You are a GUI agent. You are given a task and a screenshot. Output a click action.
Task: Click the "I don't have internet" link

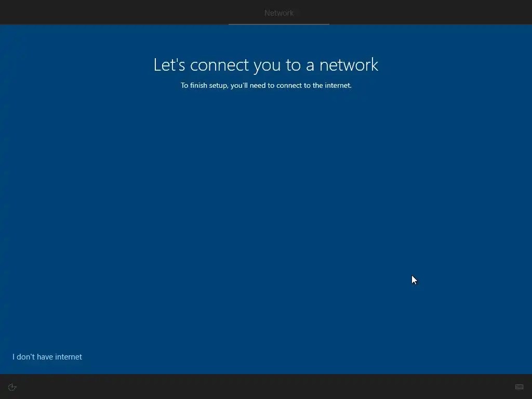click(47, 357)
